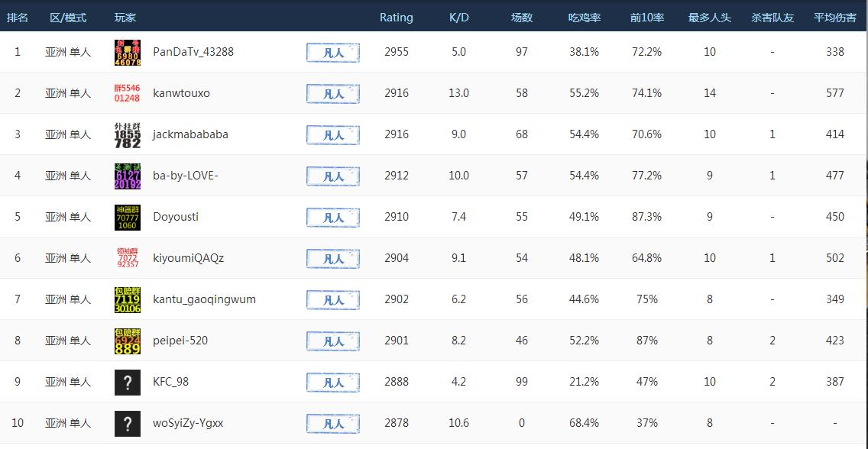
Task: Open jackmabababa's avatar icon
Action: pyautogui.click(x=127, y=134)
